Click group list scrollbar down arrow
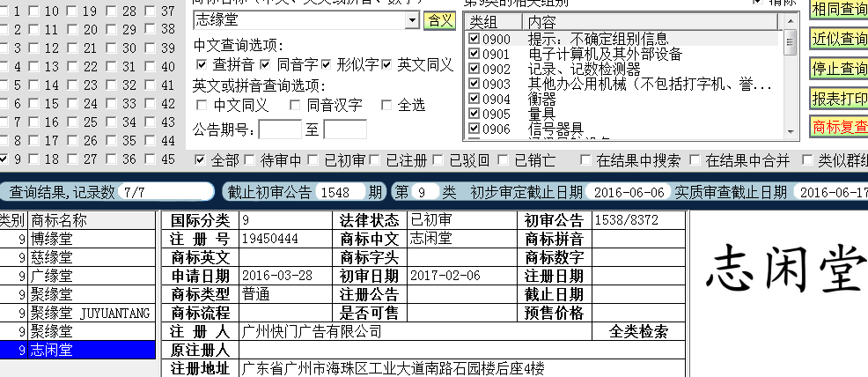 click(x=790, y=132)
